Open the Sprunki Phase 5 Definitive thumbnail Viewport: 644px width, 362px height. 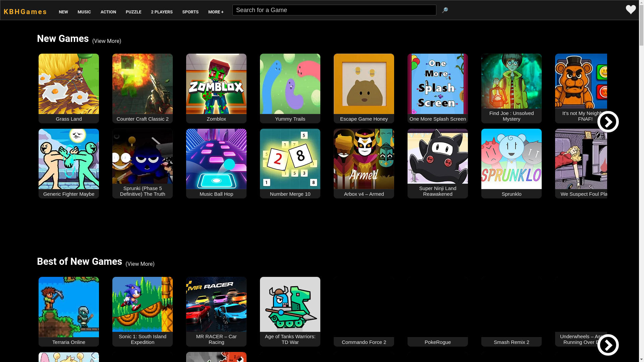tap(143, 156)
